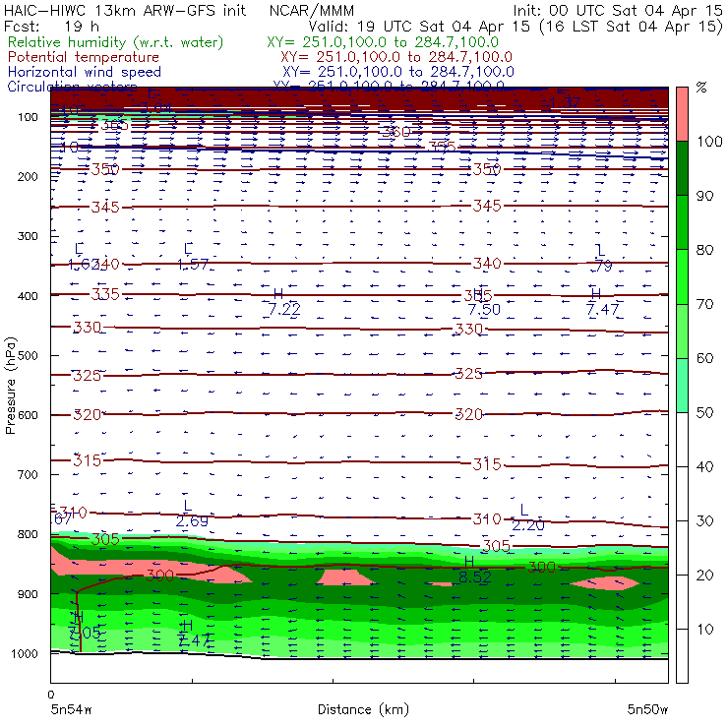Click the pressure axis tick "1000"
Screen dimensions: 728x728
[25, 653]
